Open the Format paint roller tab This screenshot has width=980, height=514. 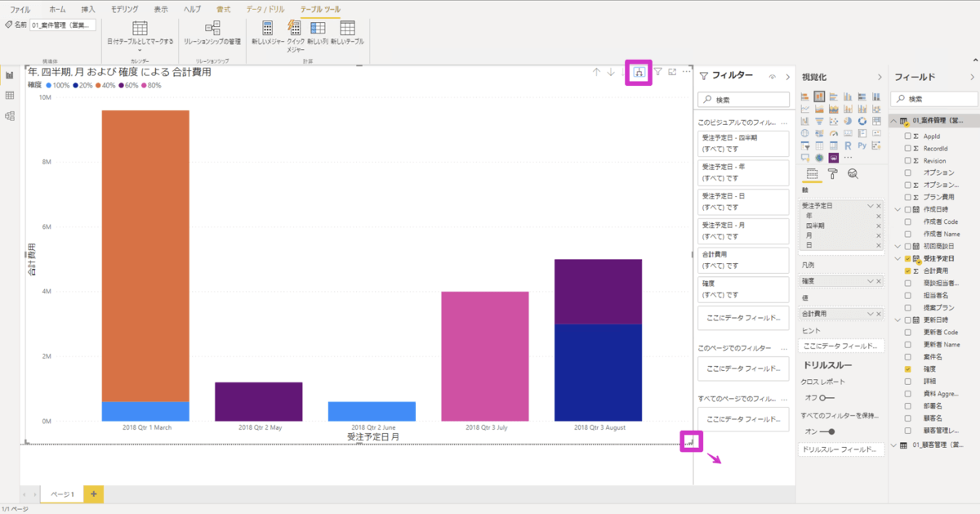(832, 173)
